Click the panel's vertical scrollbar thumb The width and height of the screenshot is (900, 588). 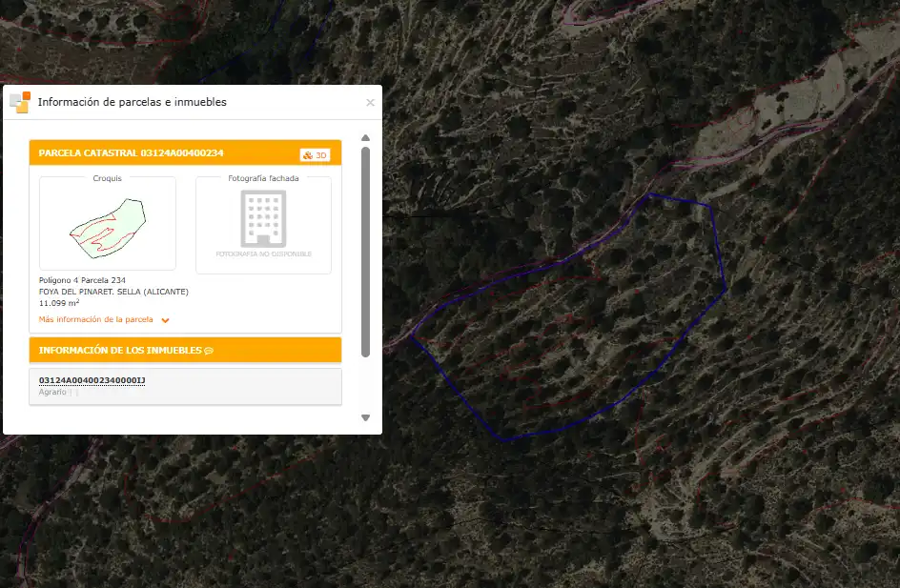(366, 252)
